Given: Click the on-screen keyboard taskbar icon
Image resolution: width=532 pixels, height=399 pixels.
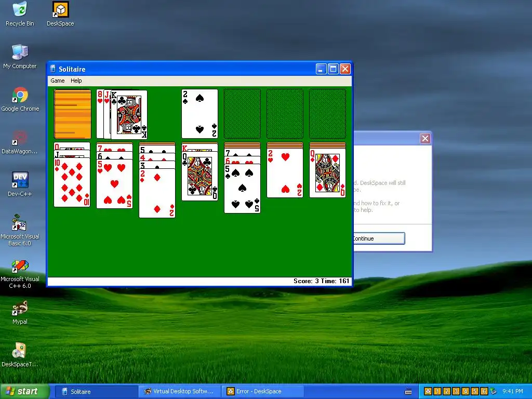Looking at the screenshot, I should click(x=408, y=392).
